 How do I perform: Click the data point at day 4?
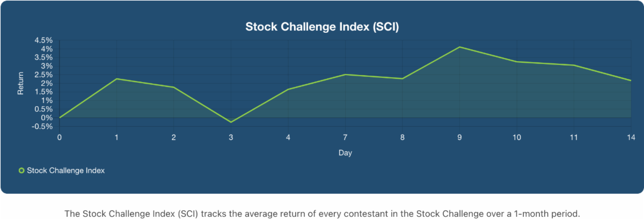[x=288, y=89]
